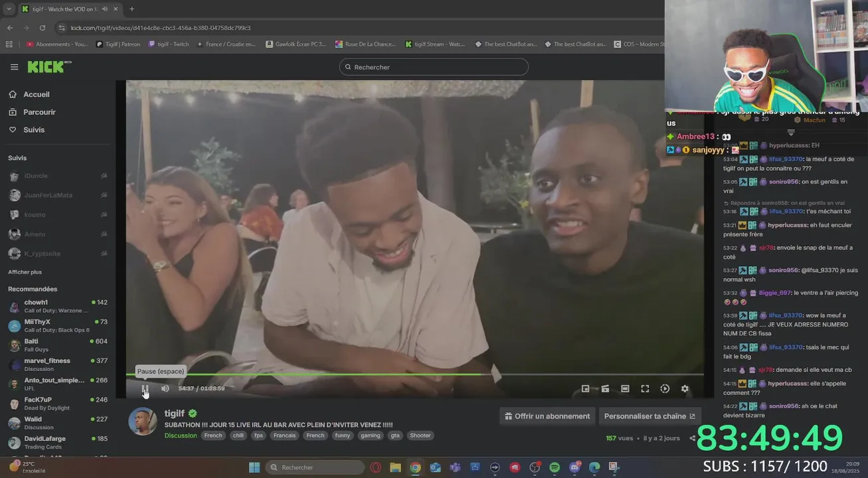Enter fullscreen mode on the video

[645, 388]
